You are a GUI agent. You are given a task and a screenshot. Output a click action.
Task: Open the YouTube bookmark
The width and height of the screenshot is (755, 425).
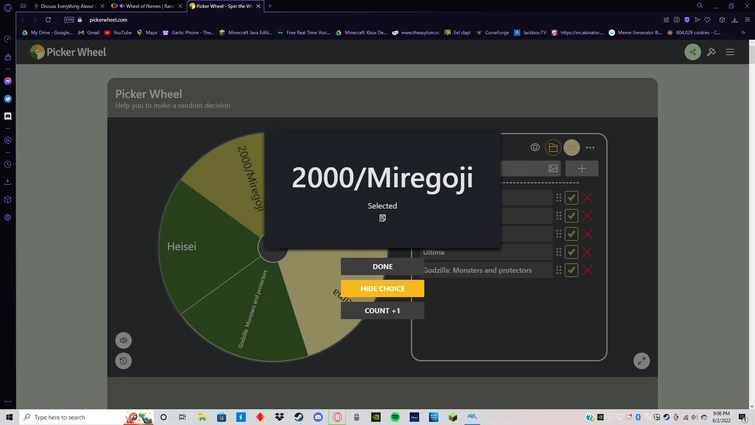[x=118, y=33]
